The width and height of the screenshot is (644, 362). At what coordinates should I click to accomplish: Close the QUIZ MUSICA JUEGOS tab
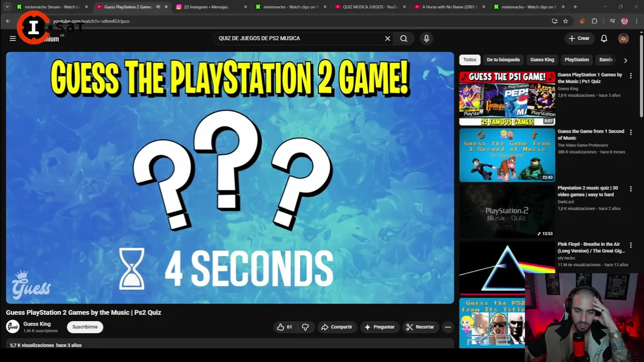[x=404, y=7]
